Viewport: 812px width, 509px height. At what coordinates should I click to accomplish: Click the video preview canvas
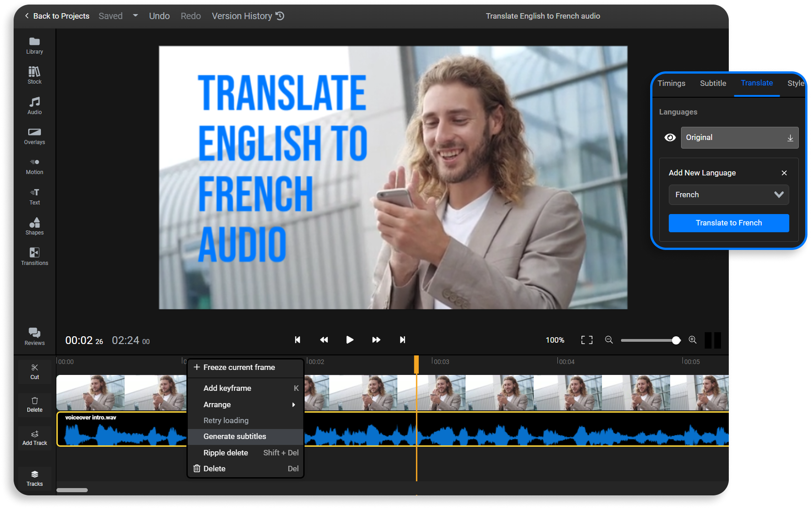click(393, 177)
